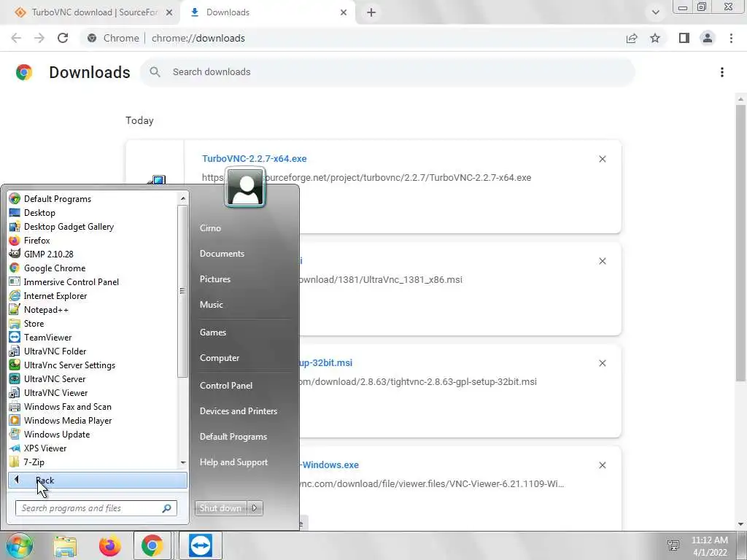Click the Search downloads field
747x560 pixels.
[x=387, y=72]
